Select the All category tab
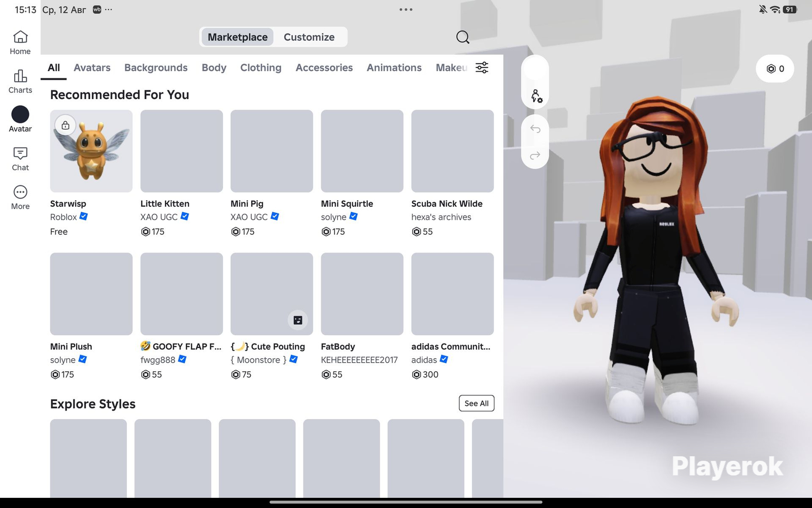The image size is (812, 508). (x=54, y=68)
